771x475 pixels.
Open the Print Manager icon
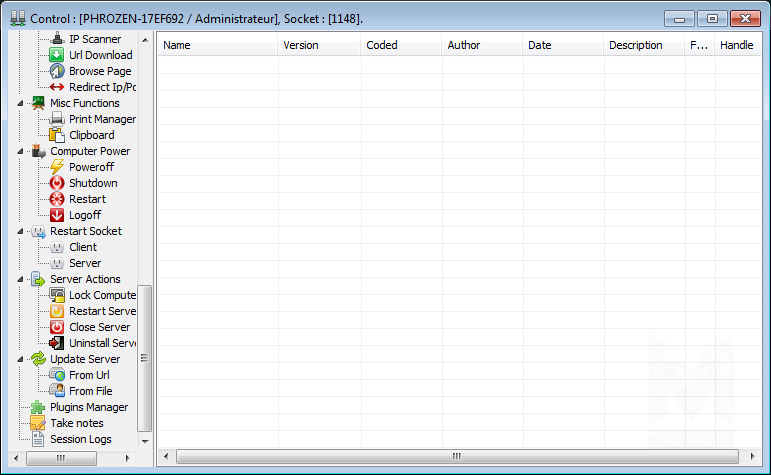[57, 119]
